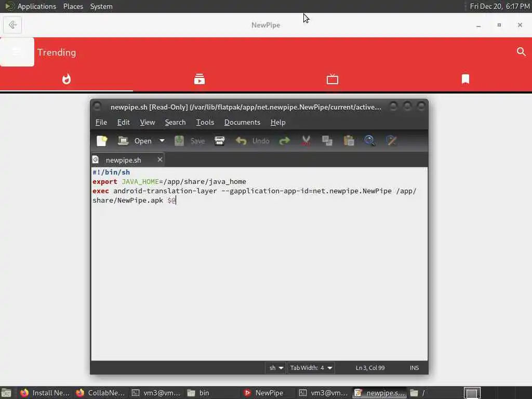Image resolution: width=532 pixels, height=399 pixels.
Task: Click the INS insert mode indicator
Action: tap(414, 368)
